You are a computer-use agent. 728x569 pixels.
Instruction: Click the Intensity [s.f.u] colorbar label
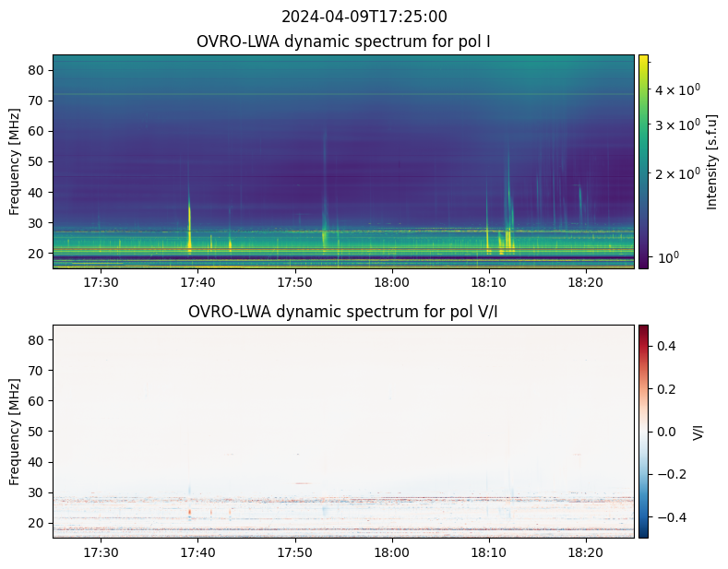[711, 161]
